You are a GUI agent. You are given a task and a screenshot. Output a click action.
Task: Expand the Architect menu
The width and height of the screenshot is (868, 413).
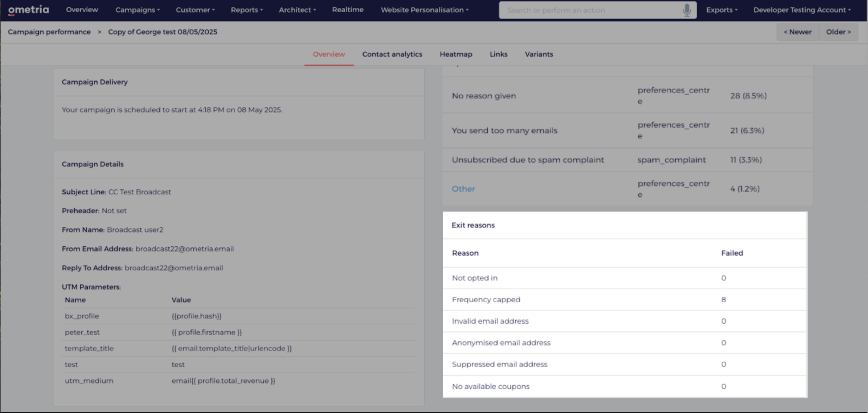(x=297, y=10)
